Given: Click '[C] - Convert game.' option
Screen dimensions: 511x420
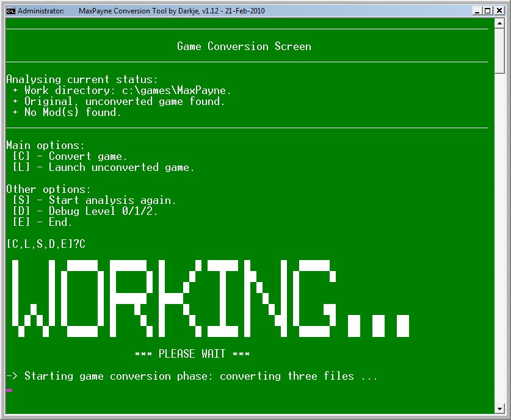Looking at the screenshot, I should pyautogui.click(x=70, y=156).
